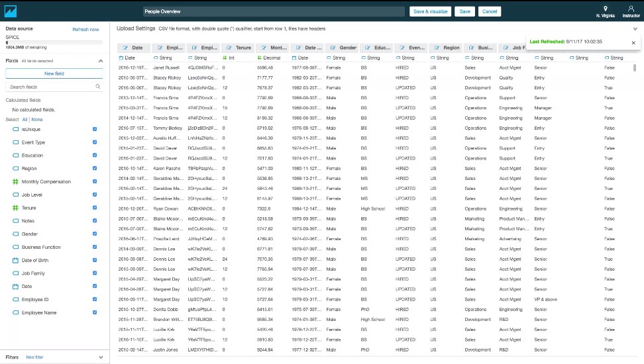Image resolution: width=644 pixels, height=364 pixels.
Task: Edit the Date column header pencil icon
Action: click(x=125, y=48)
